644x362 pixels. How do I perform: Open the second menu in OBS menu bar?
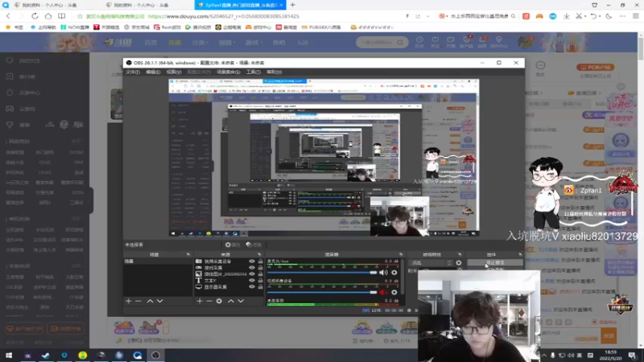[153, 72]
